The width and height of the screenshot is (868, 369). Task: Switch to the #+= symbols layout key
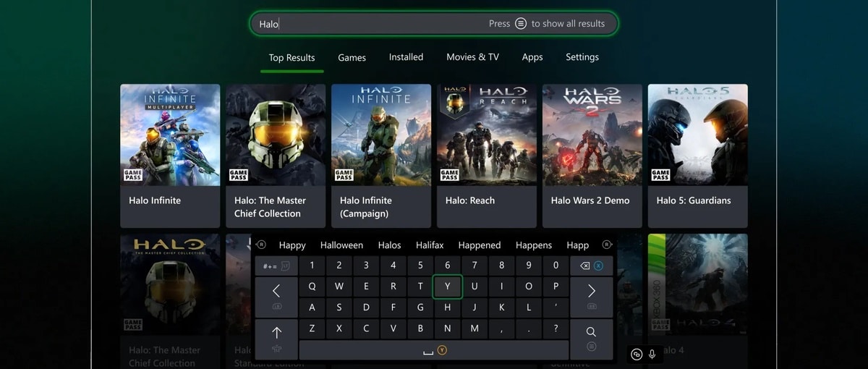click(x=276, y=266)
